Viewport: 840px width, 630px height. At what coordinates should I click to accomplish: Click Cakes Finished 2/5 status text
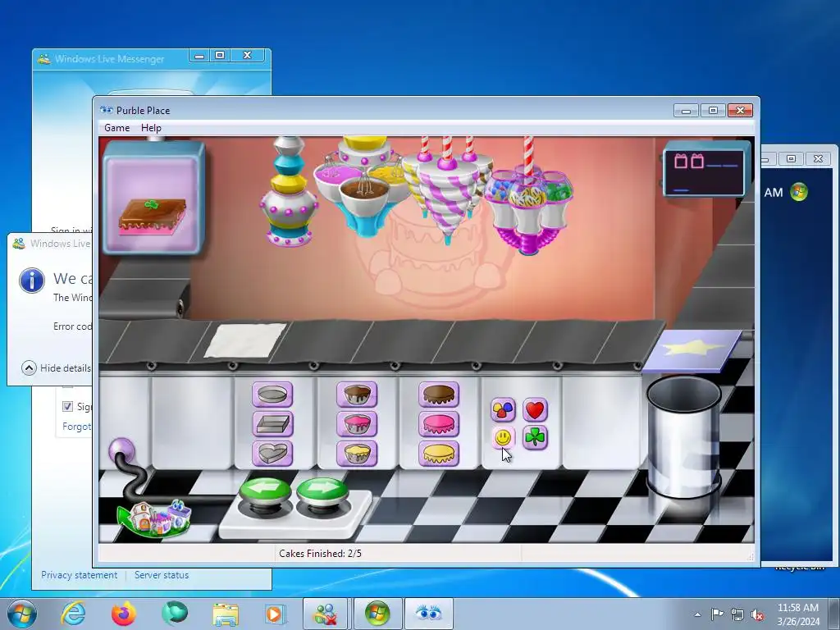[x=321, y=554]
